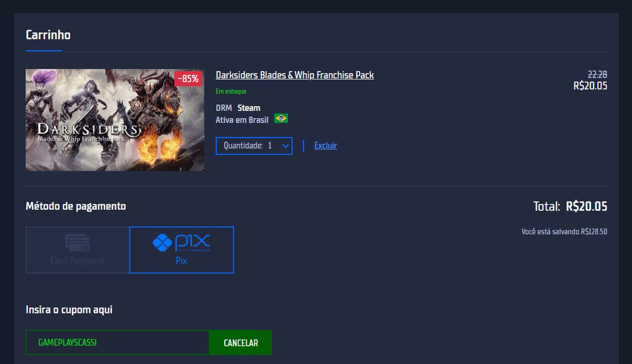The height and width of the screenshot is (364, 632).
Task: Click the Brazil flag icon
Action: tap(281, 119)
